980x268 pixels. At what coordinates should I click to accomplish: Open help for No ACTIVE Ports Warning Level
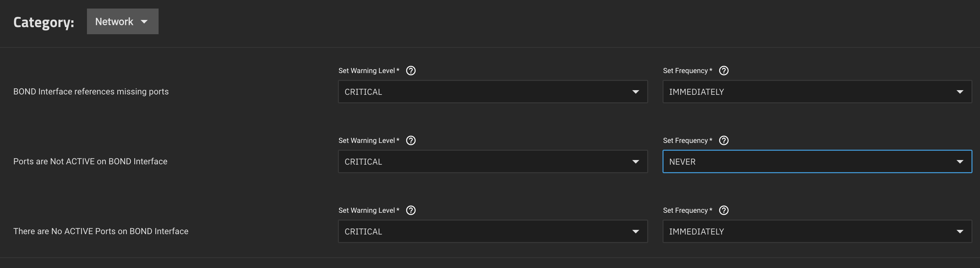pos(411,210)
